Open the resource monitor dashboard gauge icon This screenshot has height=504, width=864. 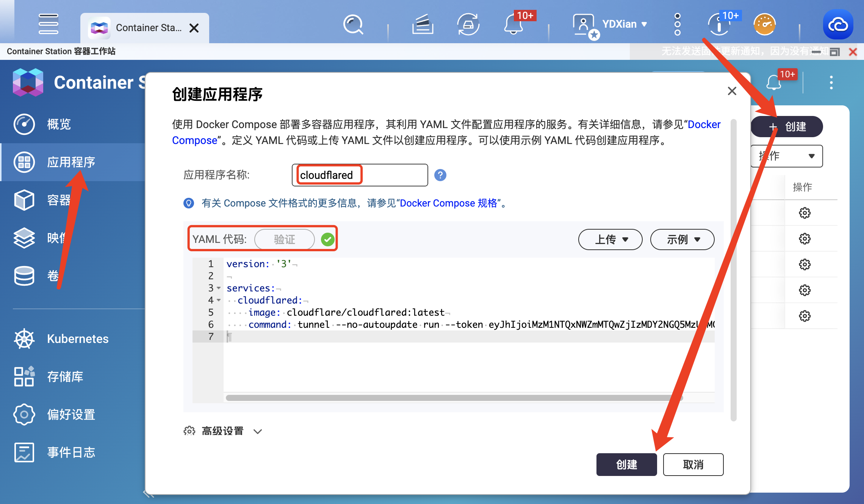(x=764, y=25)
